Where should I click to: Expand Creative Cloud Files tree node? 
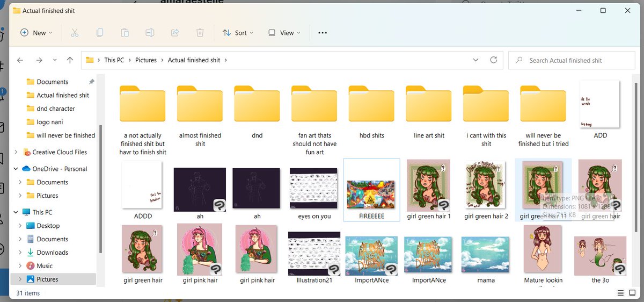click(16, 152)
